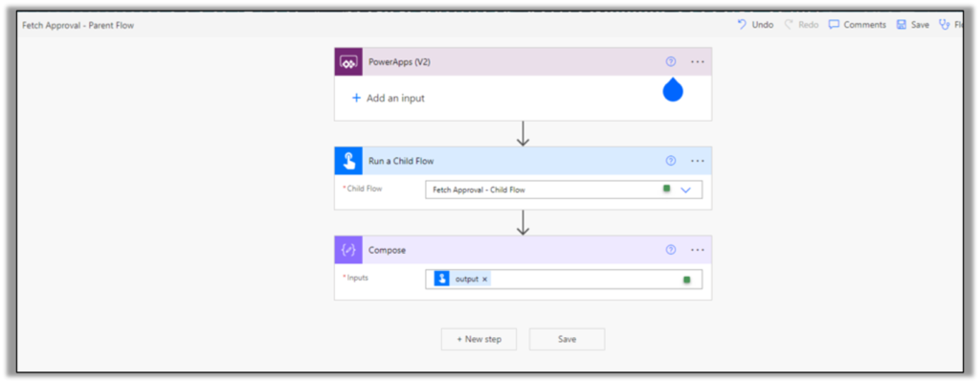Click the Compose action icon

point(348,250)
